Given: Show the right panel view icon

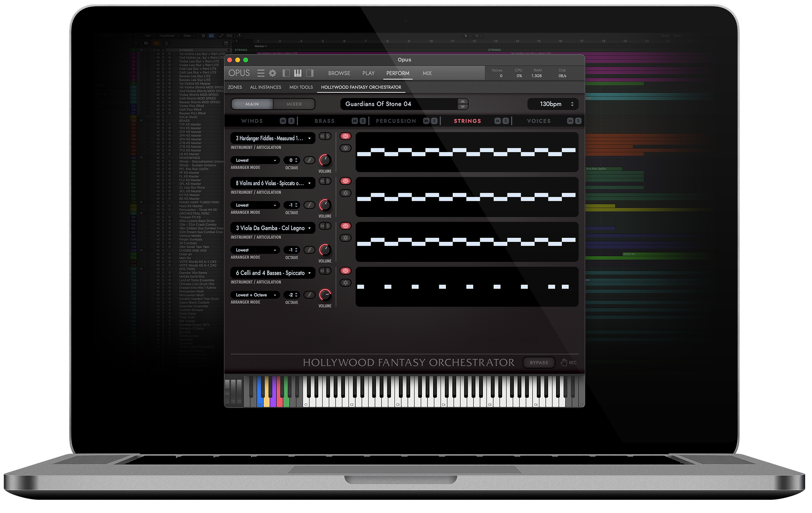Looking at the screenshot, I should click(x=309, y=73).
